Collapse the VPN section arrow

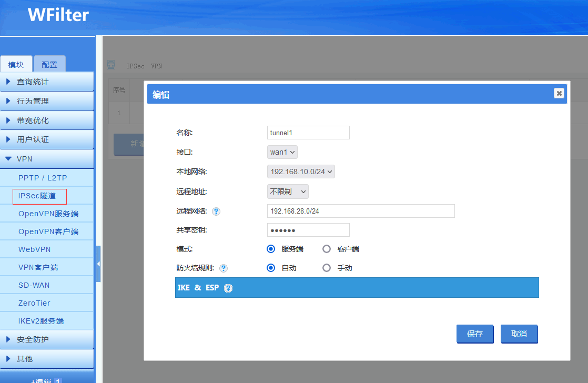point(8,159)
